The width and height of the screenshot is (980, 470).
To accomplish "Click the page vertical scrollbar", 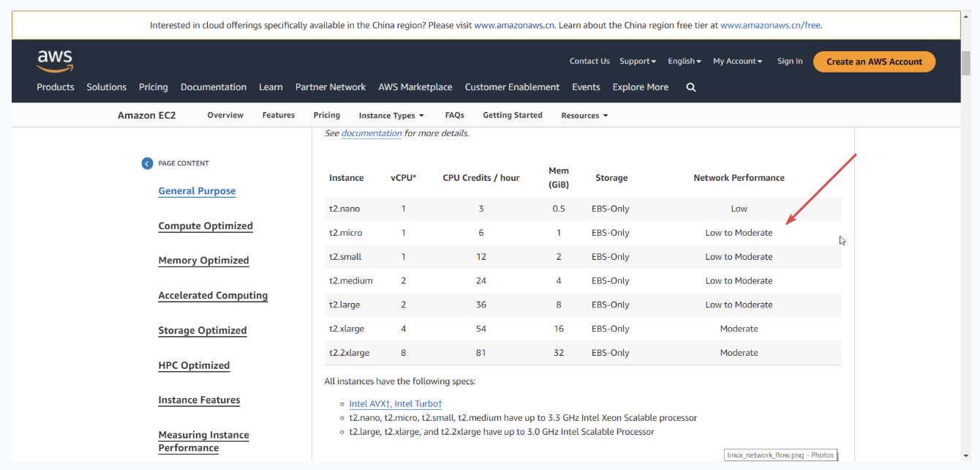I will click(x=965, y=63).
